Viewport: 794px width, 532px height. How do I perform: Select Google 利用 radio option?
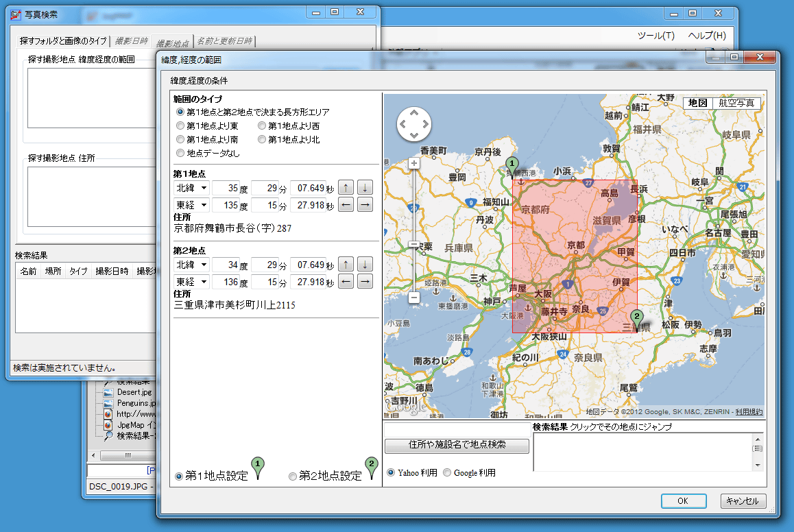click(x=446, y=472)
